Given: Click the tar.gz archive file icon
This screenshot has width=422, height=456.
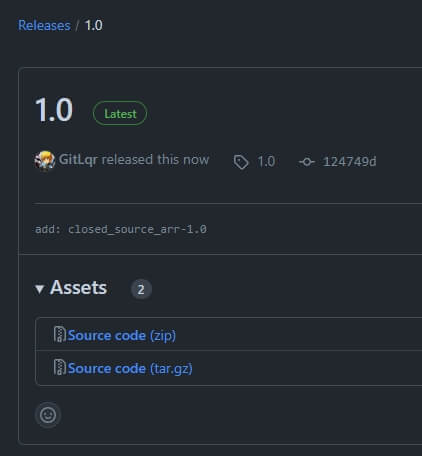Looking at the screenshot, I should tap(60, 367).
